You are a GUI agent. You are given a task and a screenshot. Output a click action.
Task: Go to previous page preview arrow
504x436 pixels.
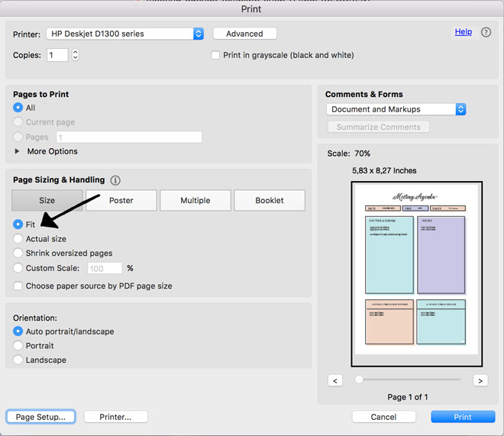(335, 380)
